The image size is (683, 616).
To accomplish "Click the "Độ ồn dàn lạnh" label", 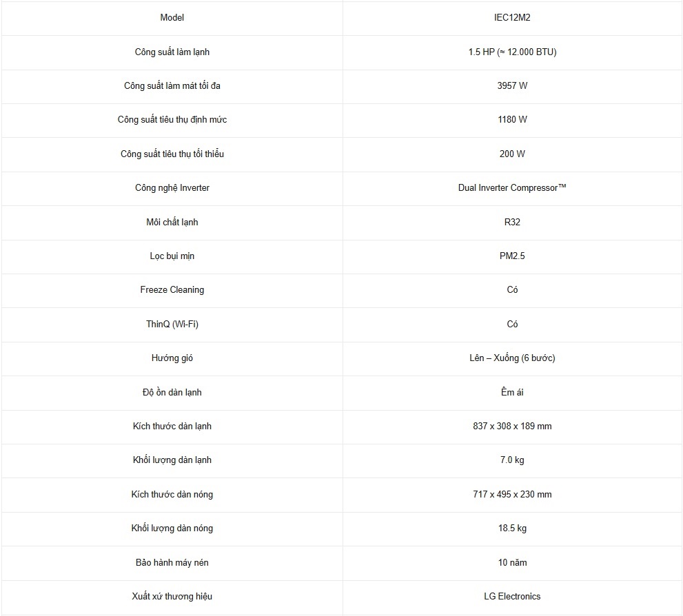I will [172, 392].
